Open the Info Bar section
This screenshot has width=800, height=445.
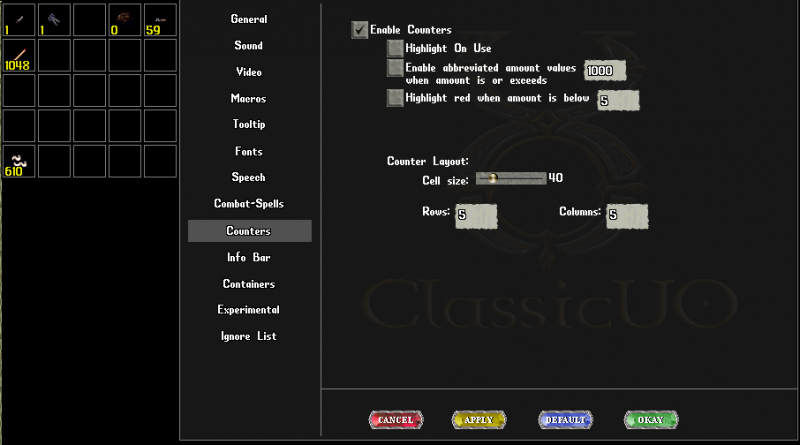point(249,258)
